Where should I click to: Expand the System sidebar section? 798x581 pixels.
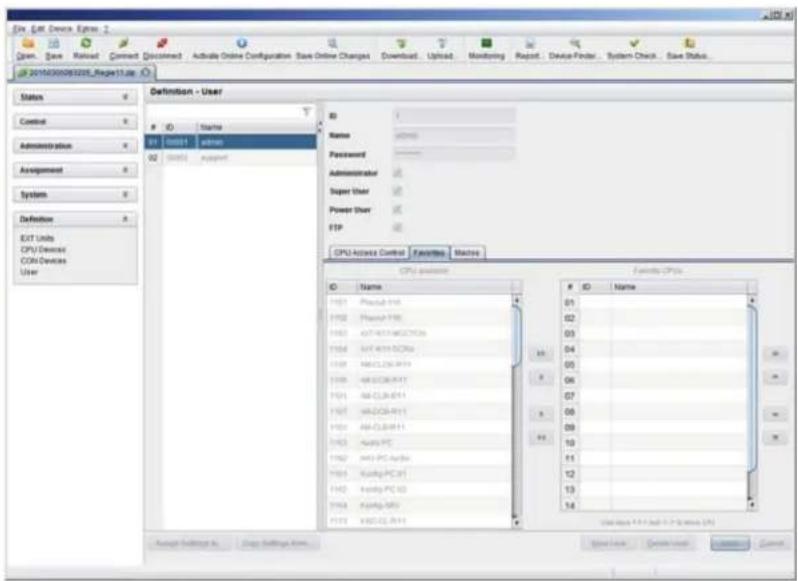coord(75,194)
